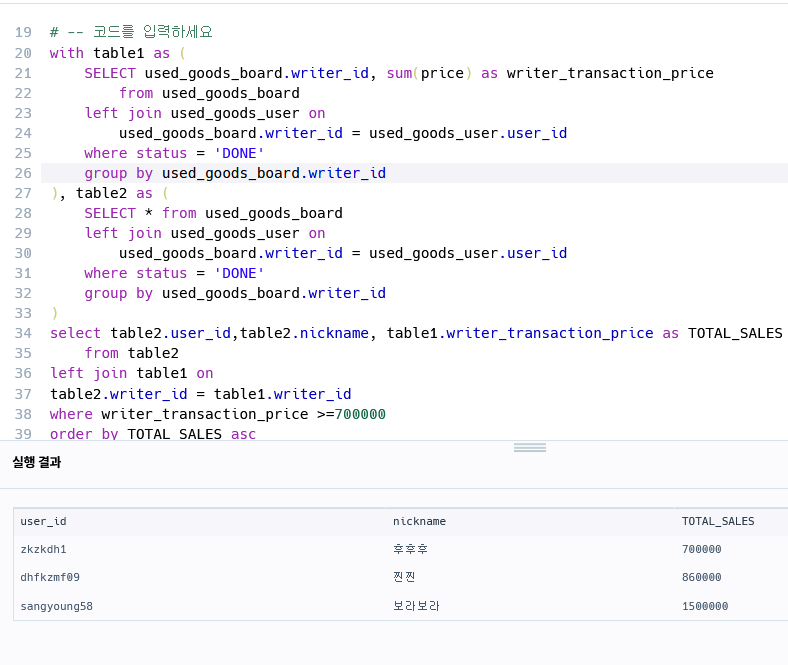Click 'TOTAL_SALES' alias on line 34
The width and height of the screenshot is (788, 665).
(x=735, y=333)
